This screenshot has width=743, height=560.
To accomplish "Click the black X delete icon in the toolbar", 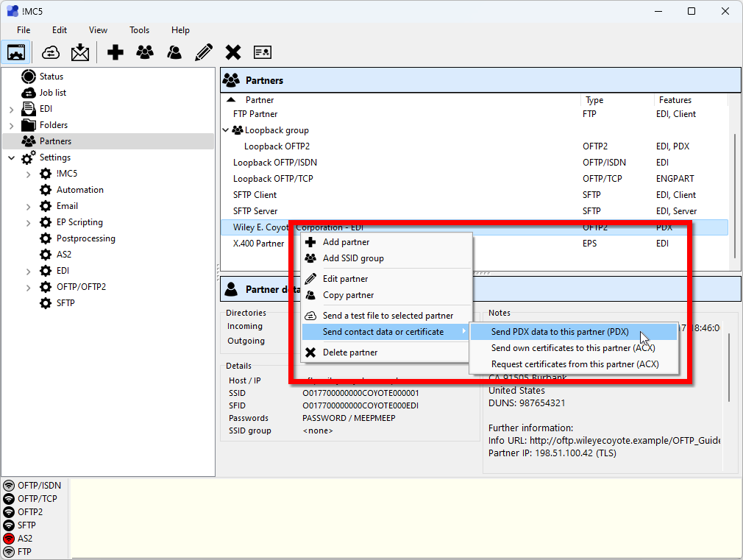I will [233, 52].
